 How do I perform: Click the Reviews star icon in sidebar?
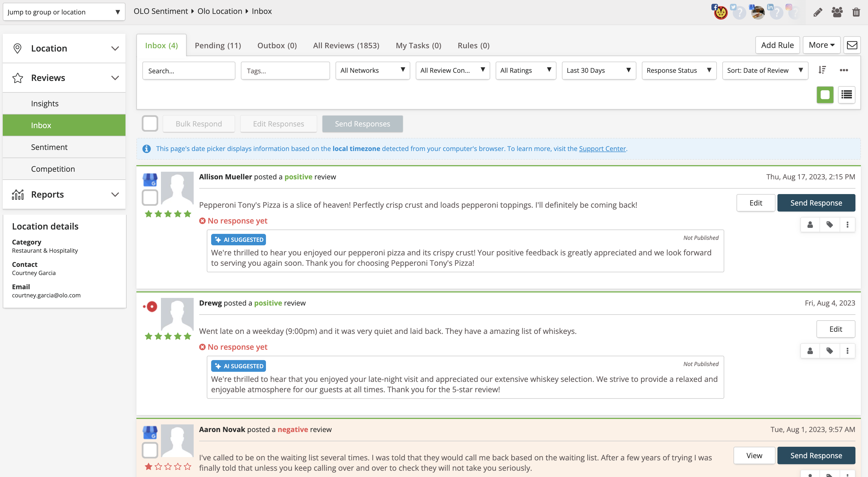pyautogui.click(x=17, y=78)
